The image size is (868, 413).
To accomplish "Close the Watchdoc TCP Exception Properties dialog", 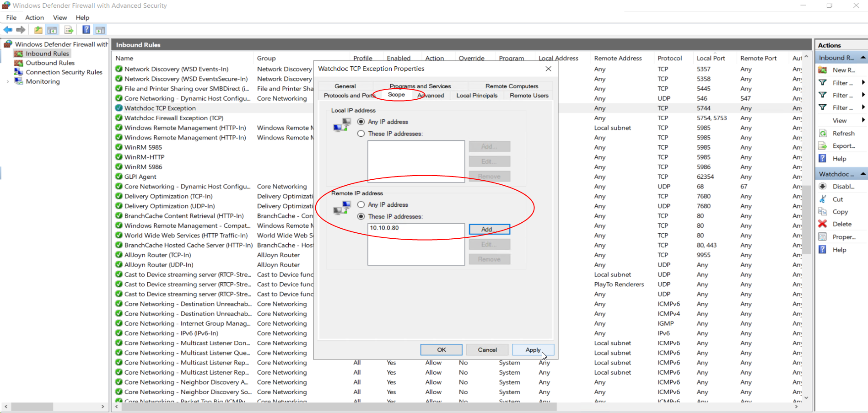I will tap(548, 69).
